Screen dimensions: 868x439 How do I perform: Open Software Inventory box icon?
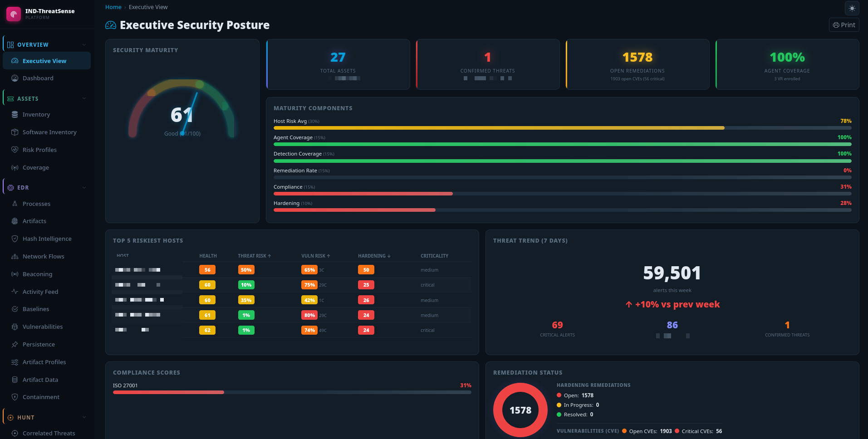(x=15, y=132)
